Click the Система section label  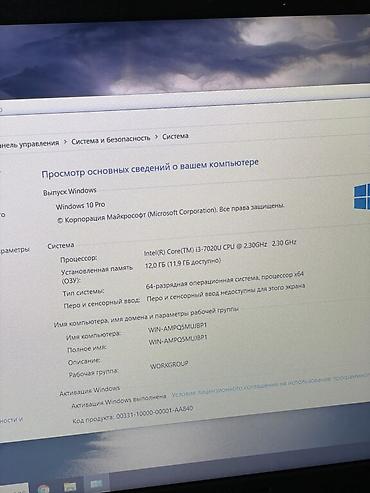[x=61, y=246]
